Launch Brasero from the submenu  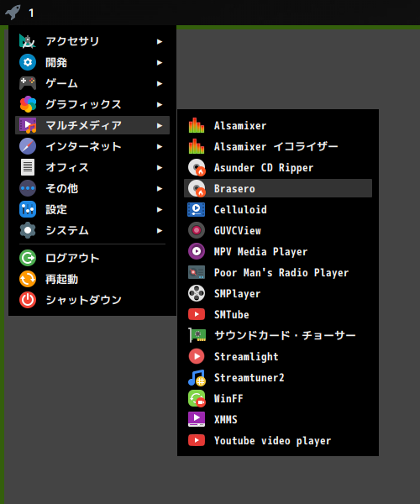click(x=278, y=188)
